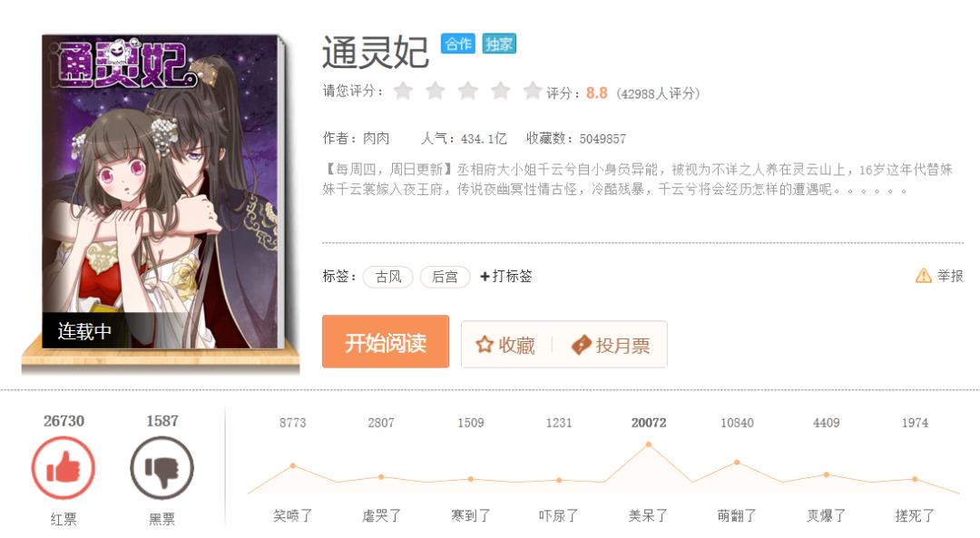Start reading with the 开始阅读 button
The height and width of the screenshot is (538, 980).
[x=386, y=342]
